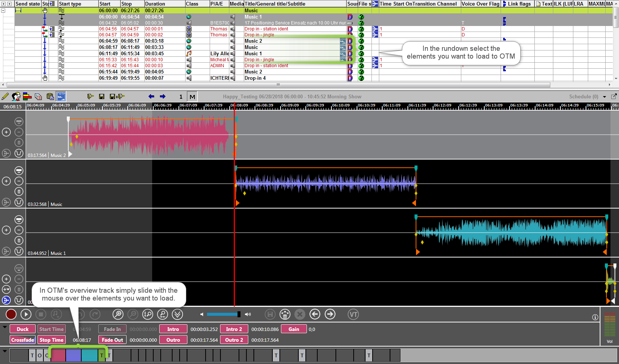Image resolution: width=619 pixels, height=364 pixels.
Task: Open the OTM waveform view icon
Action: (x=61, y=96)
